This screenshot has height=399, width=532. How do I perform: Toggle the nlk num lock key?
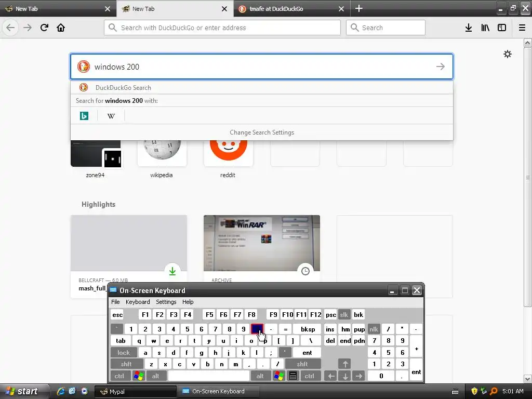(x=374, y=329)
